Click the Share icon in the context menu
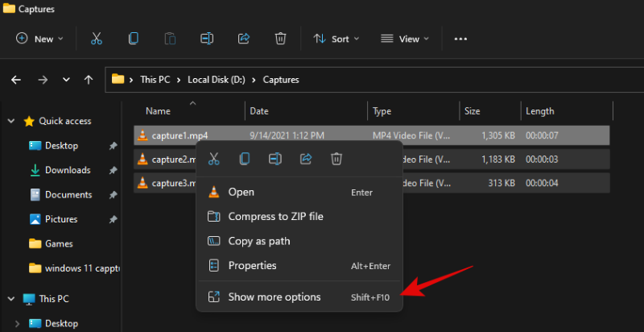Image resolution: width=644 pixels, height=332 pixels. point(306,159)
